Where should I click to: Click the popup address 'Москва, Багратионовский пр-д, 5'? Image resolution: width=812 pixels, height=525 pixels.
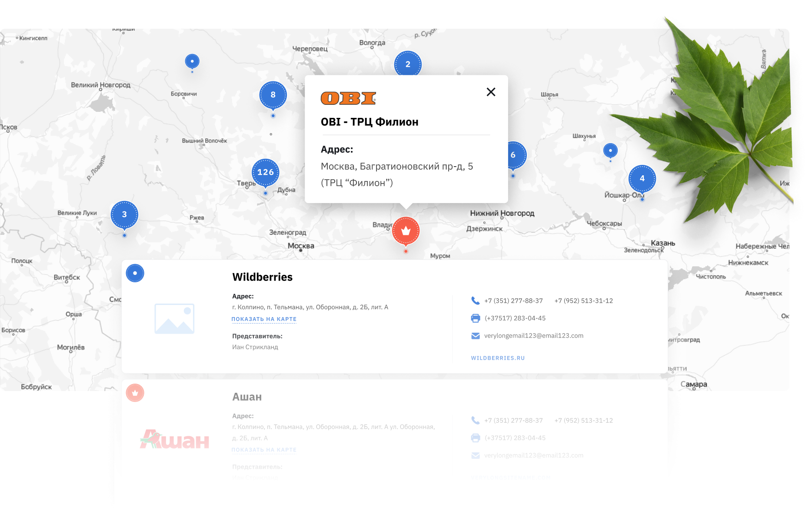pyautogui.click(x=397, y=167)
